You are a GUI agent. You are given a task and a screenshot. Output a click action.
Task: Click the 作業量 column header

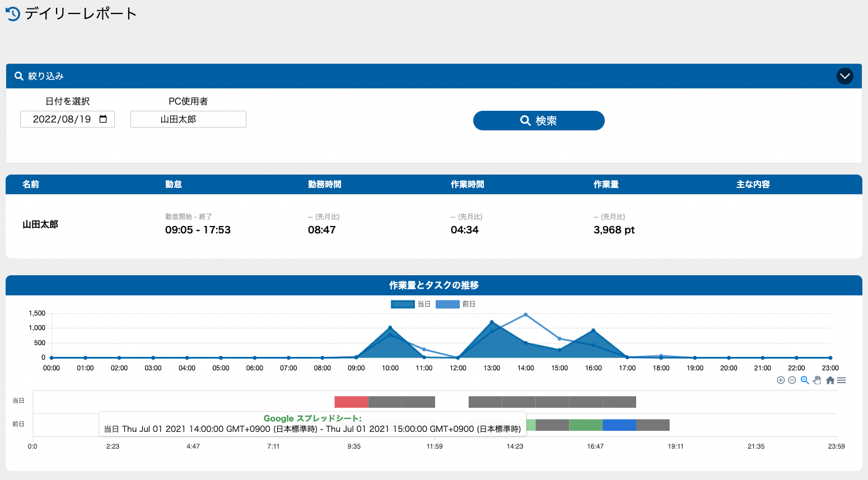[606, 185]
